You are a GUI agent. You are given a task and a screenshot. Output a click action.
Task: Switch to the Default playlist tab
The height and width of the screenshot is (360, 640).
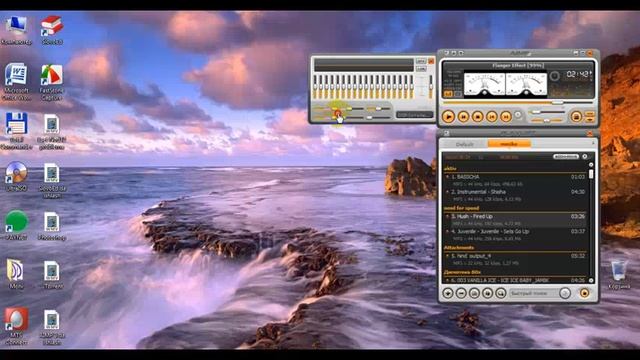click(x=464, y=144)
